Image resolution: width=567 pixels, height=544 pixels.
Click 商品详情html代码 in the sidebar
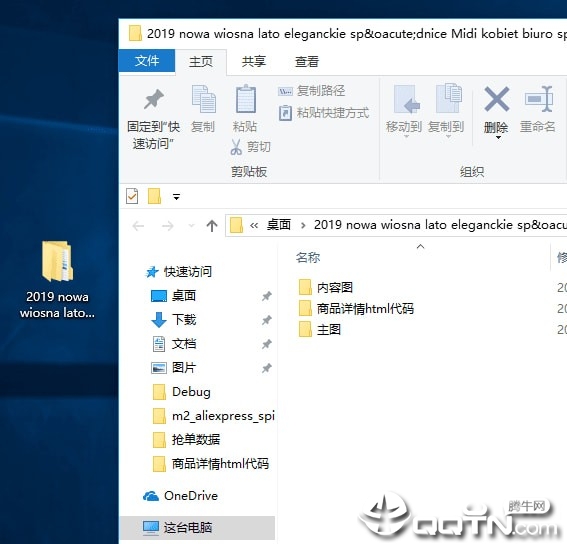211,464
